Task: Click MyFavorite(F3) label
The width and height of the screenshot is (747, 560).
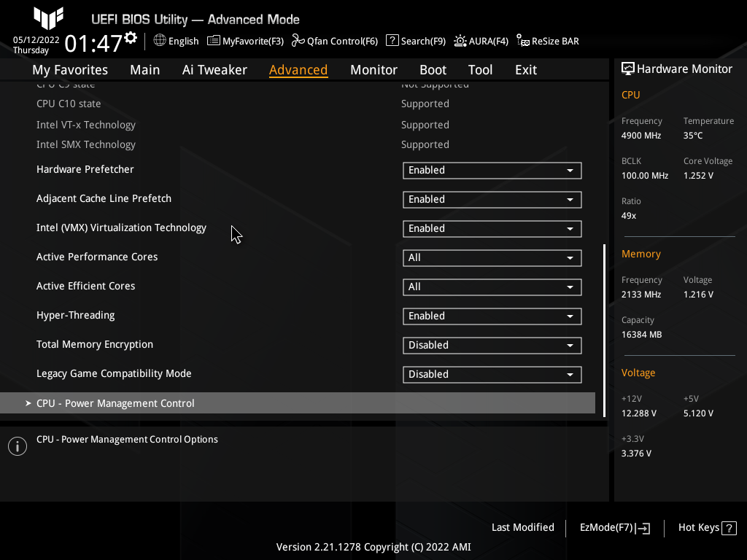Action: click(253, 42)
